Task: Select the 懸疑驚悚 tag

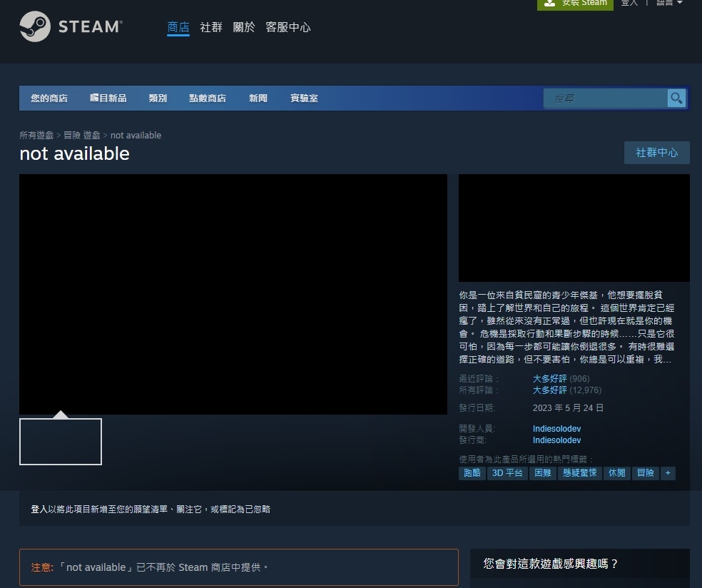Action: click(580, 473)
